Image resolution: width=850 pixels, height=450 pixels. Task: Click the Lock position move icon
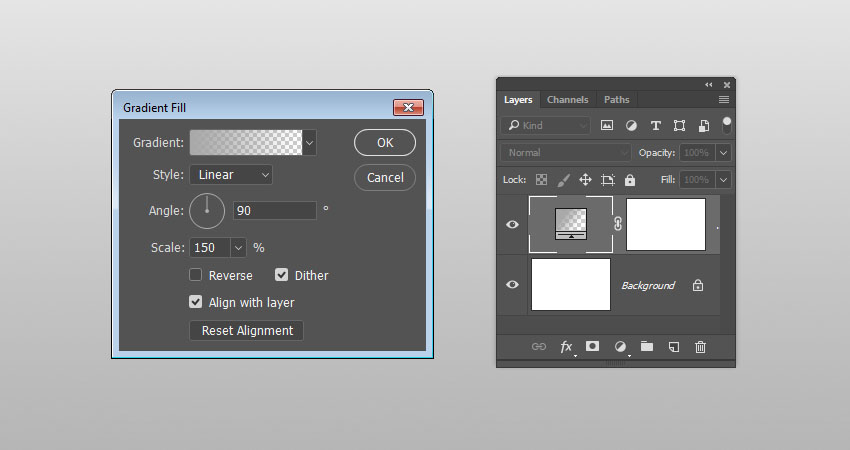coord(585,180)
